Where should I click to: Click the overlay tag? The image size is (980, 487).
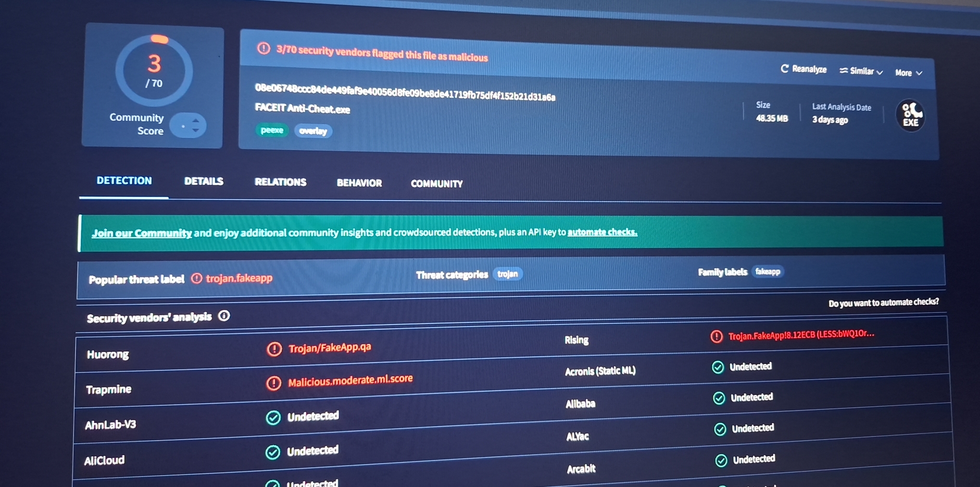click(313, 131)
